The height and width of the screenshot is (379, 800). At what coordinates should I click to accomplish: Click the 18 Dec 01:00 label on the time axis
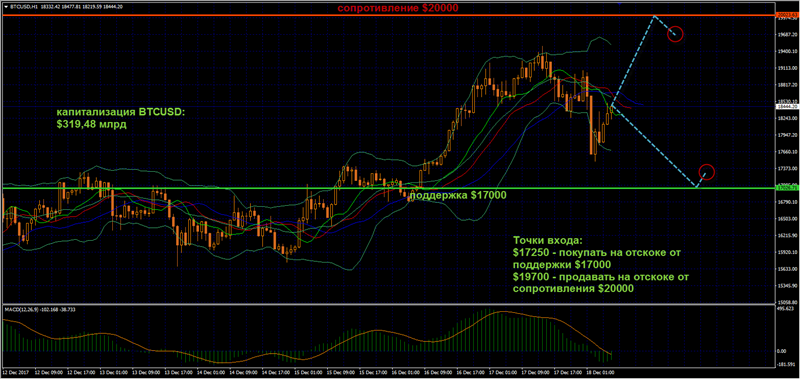(x=602, y=373)
